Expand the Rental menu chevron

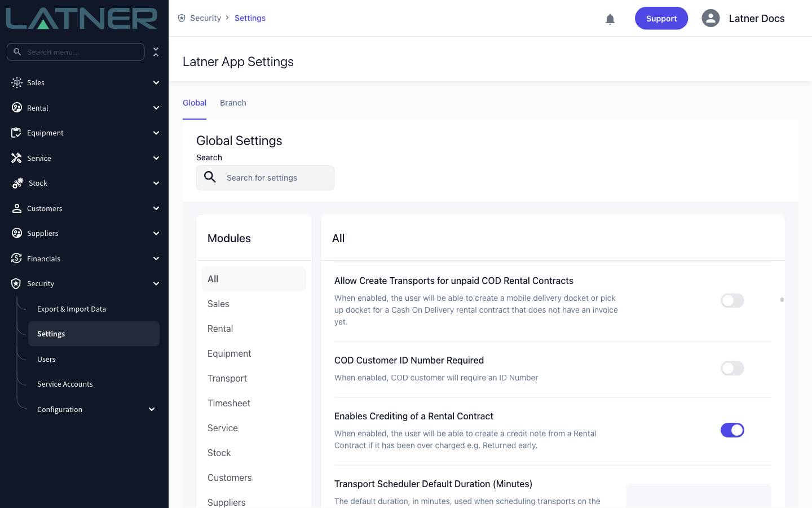click(x=156, y=108)
